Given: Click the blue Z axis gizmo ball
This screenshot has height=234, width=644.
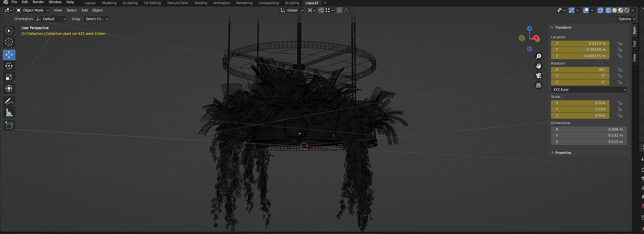Looking at the screenshot, I should tap(530, 29).
